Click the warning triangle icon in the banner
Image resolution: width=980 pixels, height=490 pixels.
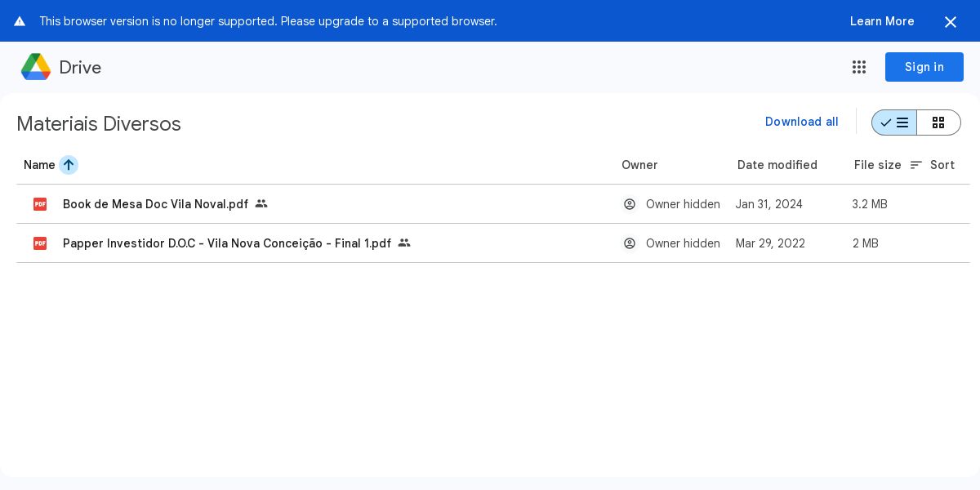click(20, 21)
